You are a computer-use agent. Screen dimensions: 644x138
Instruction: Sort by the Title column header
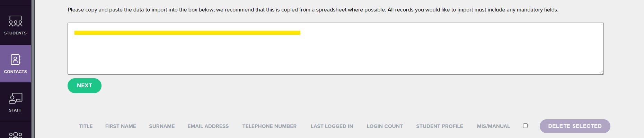click(86, 126)
